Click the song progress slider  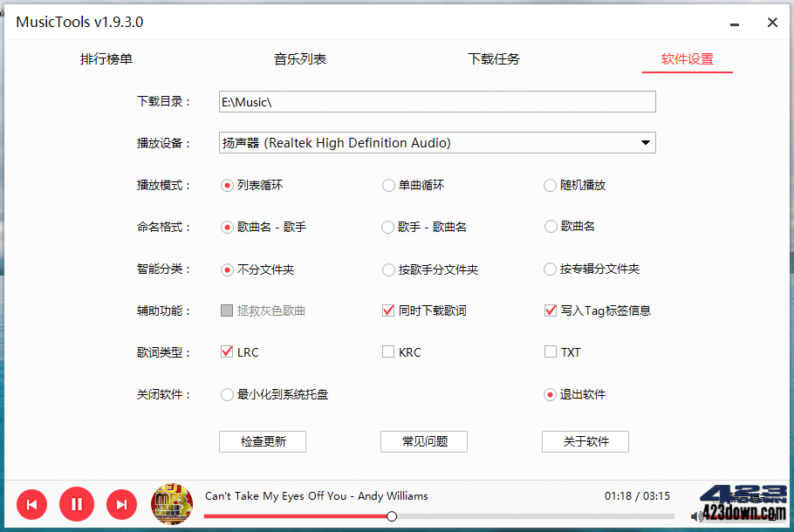click(x=391, y=515)
